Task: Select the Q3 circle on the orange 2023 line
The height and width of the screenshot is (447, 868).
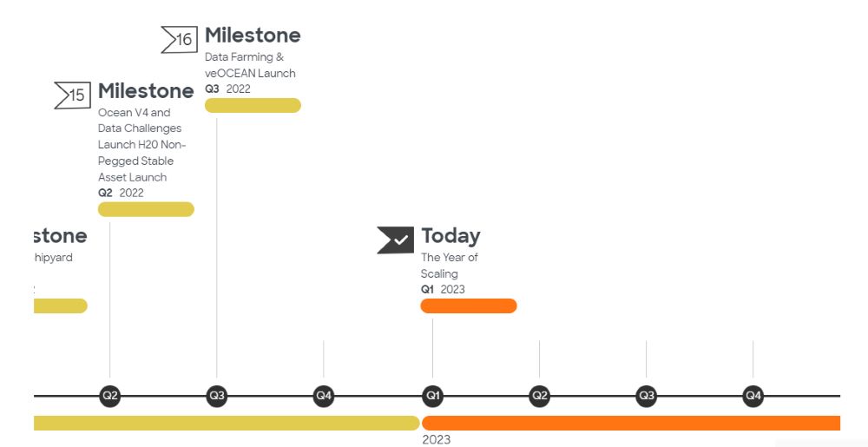Action: 646,396
